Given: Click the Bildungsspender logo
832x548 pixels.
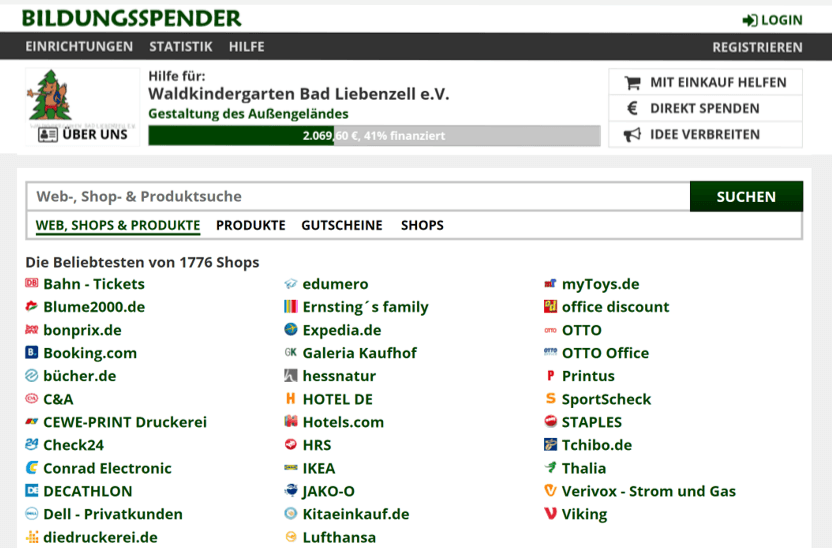Looking at the screenshot, I should click(x=132, y=19).
